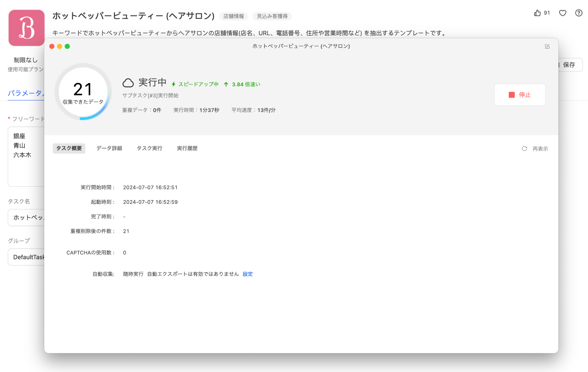Screen dimensions: 588x372
Task: Click the heart favorite icon
Action: tap(562, 13)
